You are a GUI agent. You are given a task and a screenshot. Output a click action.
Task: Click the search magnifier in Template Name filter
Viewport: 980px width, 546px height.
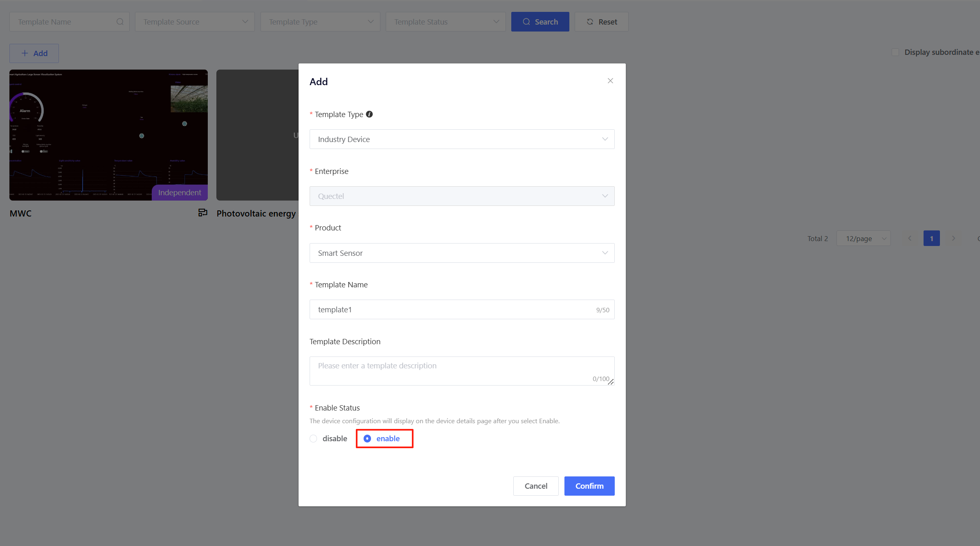click(x=120, y=22)
